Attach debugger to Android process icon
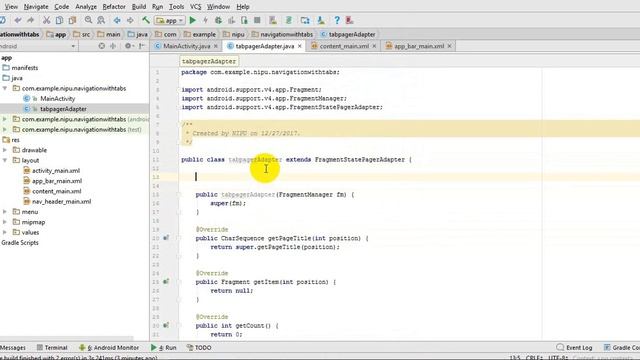This screenshot has width=640, height=360. pyautogui.click(x=244, y=20)
